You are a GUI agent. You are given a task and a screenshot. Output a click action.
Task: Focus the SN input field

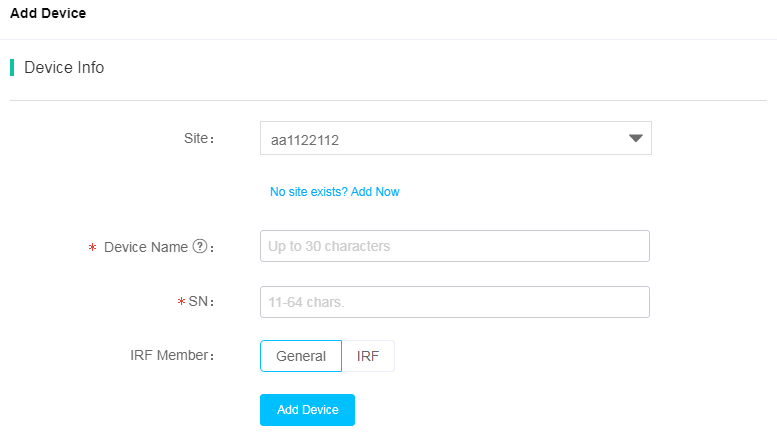454,302
